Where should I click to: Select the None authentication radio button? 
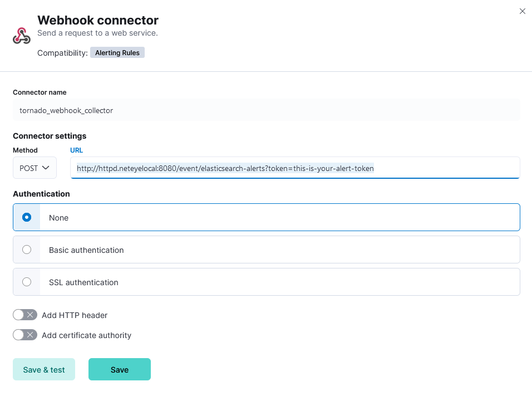(27, 217)
